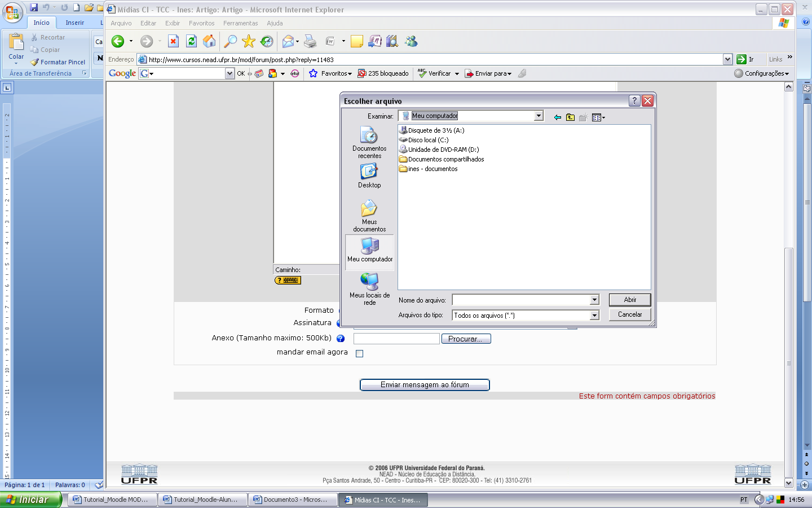Go to Home page via house icon
Viewport: 812px width, 508px height.
click(209, 41)
